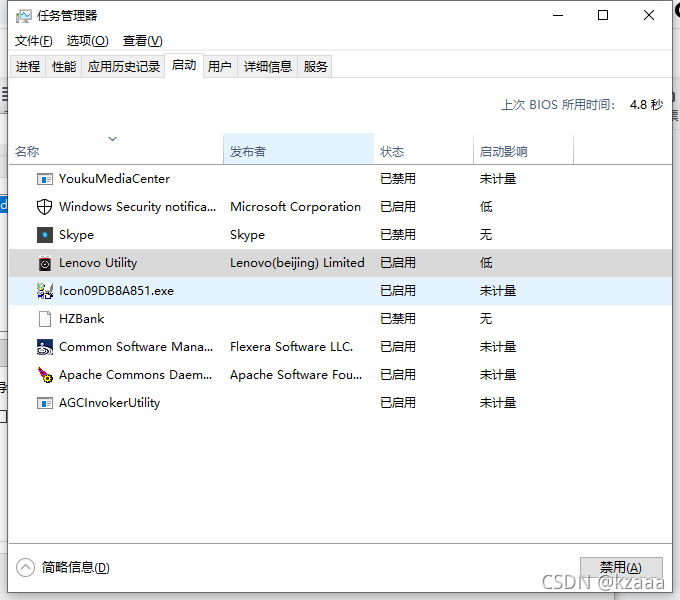
Task: Click Microsoft Corporation publisher cell
Action: pos(295,207)
